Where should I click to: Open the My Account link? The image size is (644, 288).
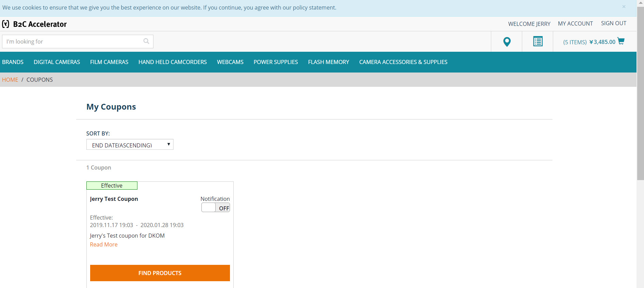coord(575,23)
